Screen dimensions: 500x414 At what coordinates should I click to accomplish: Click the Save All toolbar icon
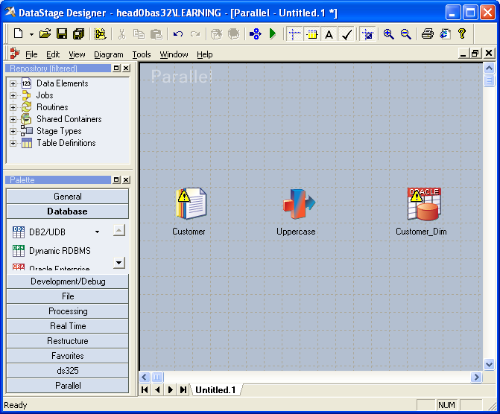[79, 34]
